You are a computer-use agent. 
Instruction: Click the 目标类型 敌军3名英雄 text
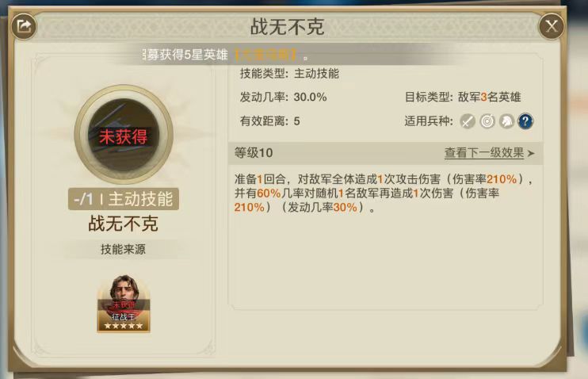coord(463,98)
